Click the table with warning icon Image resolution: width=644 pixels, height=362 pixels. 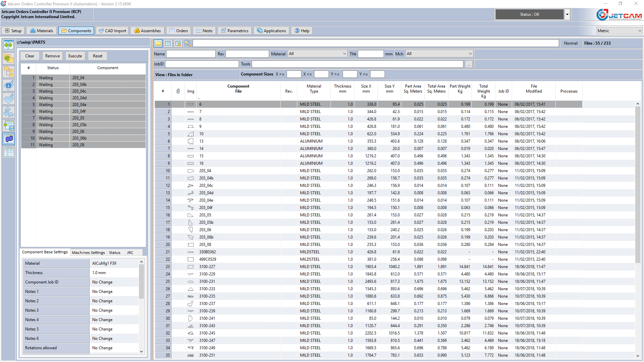[178, 43]
